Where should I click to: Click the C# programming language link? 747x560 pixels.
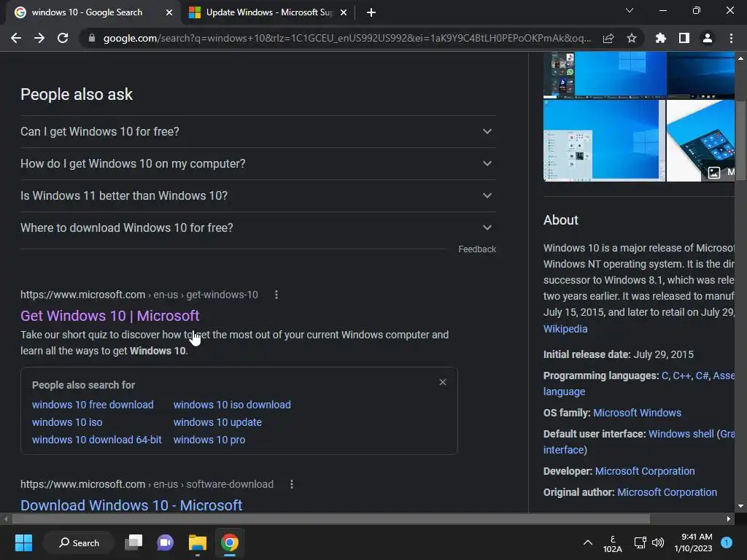702,376
